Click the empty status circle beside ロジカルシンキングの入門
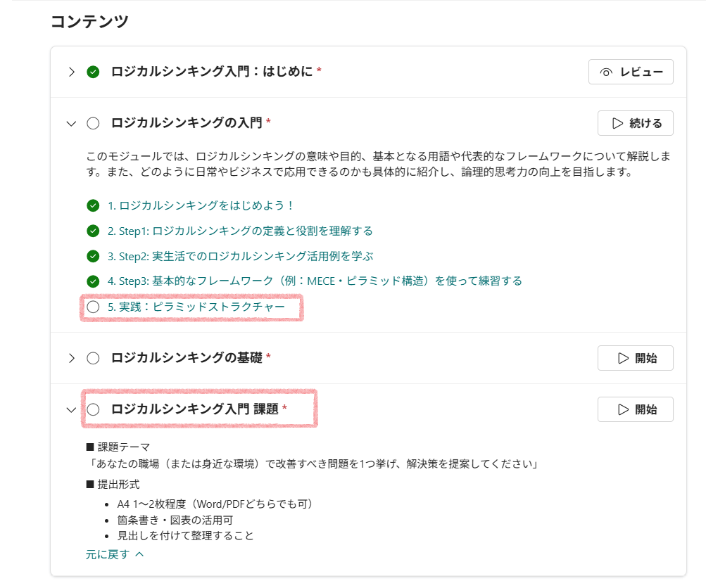 point(93,123)
